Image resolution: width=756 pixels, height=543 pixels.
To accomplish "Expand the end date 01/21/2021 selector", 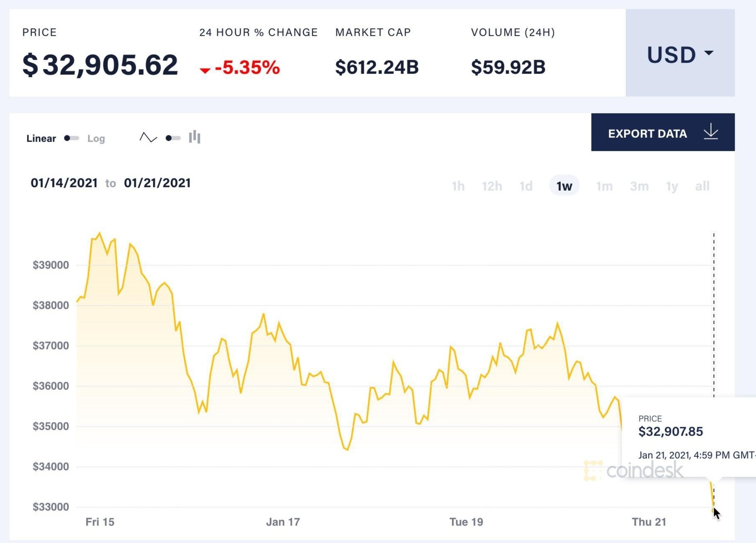I will pyautogui.click(x=158, y=183).
